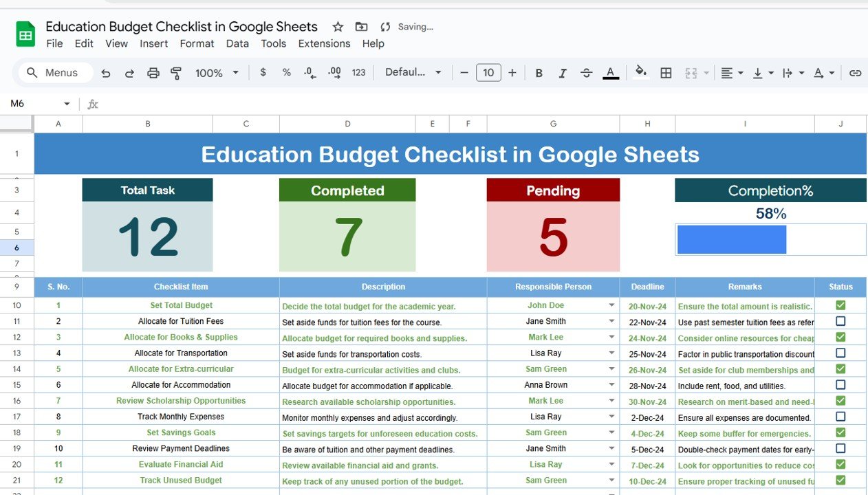Star the document with the star icon
This screenshot has height=495, width=868.
(x=338, y=27)
